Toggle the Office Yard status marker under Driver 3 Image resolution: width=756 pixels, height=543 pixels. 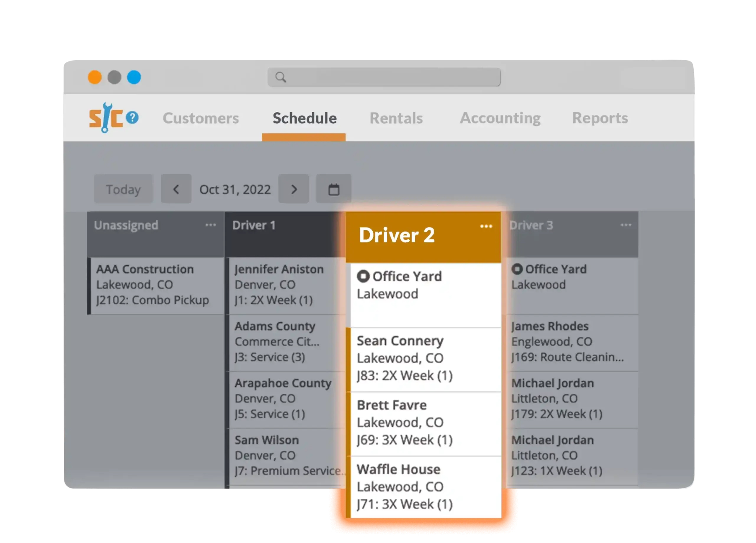pyautogui.click(x=517, y=269)
